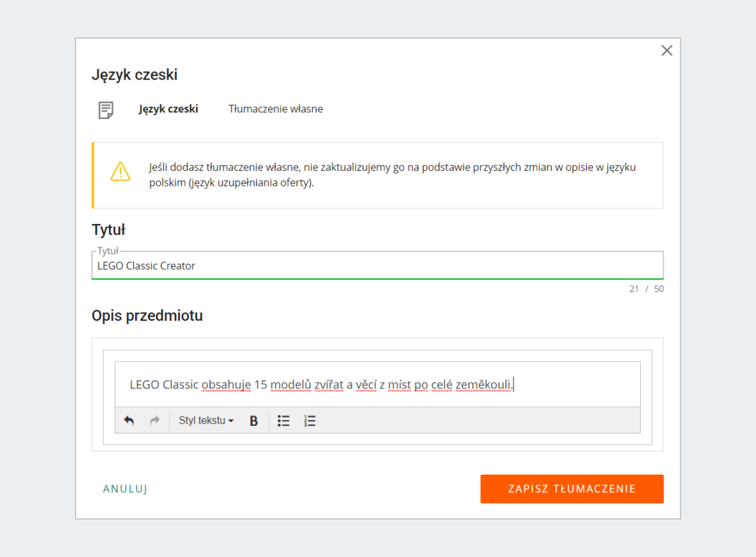Undo the last edit in editor
This screenshot has height=557, width=756.
(129, 420)
